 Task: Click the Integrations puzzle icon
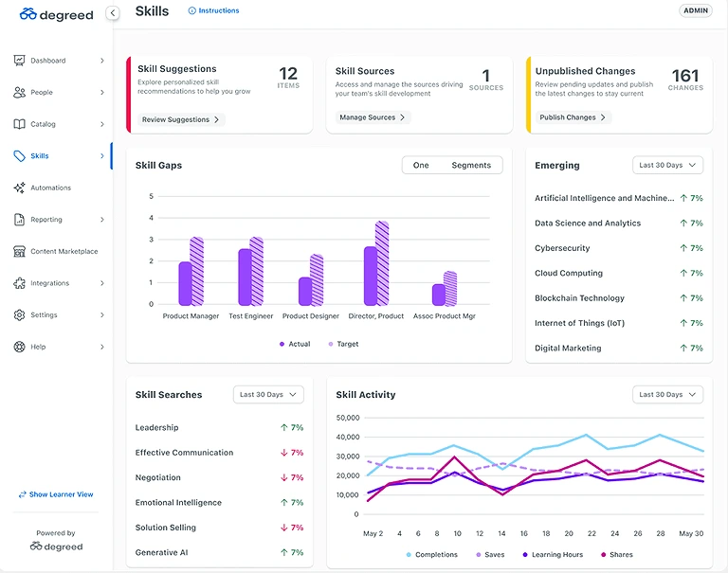[x=19, y=283]
